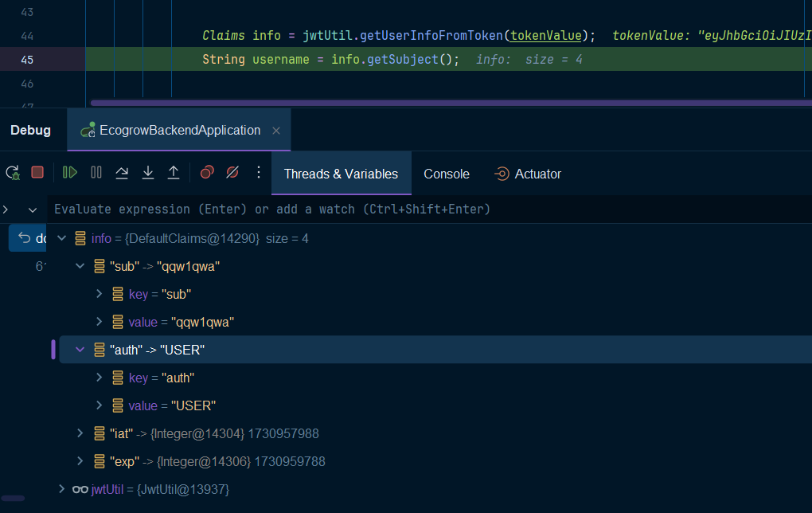Click getSubject method call on line 45

(403, 59)
